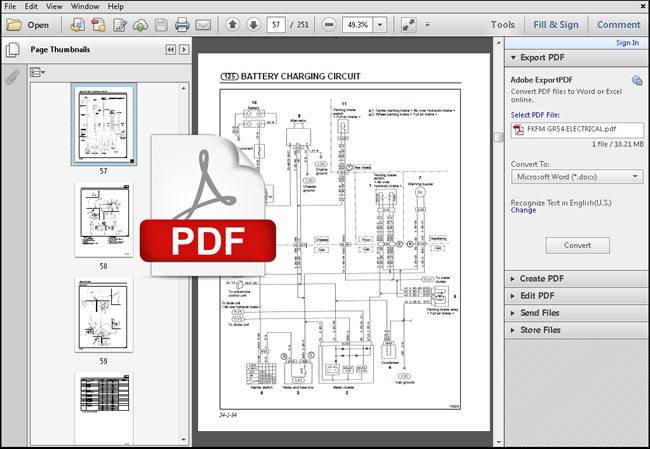Open the Edit menu
Image resolution: width=650 pixels, height=449 pixels.
[31, 6]
